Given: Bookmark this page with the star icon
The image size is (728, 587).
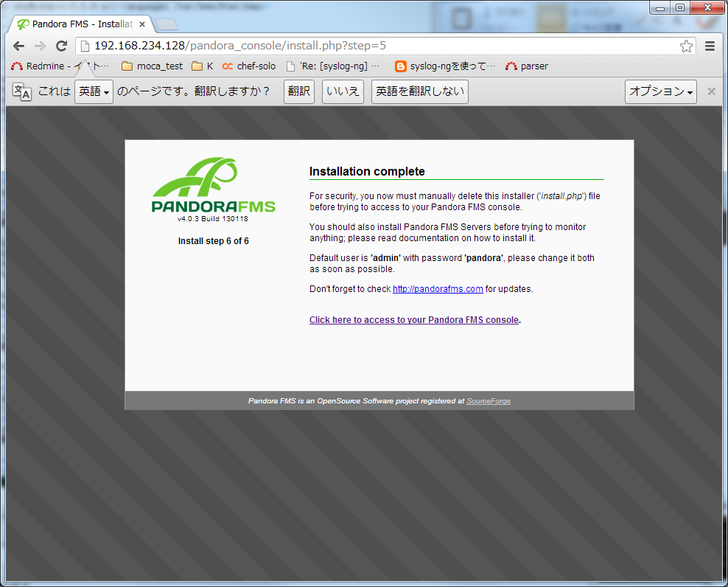Looking at the screenshot, I should [686, 46].
